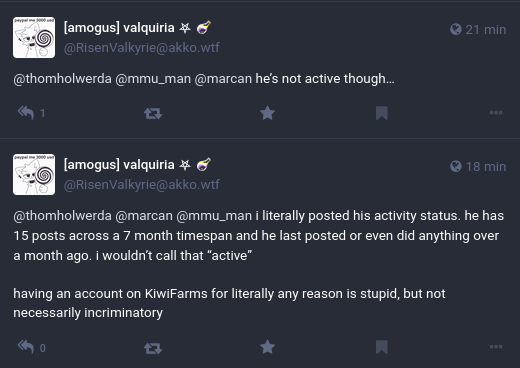The width and height of the screenshot is (520, 368).
Task: Reply to the 21 min post
Action: [26, 113]
